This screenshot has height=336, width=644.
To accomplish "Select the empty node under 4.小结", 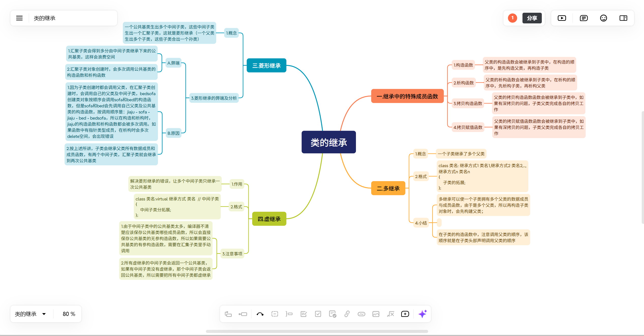I will tap(439, 223).
